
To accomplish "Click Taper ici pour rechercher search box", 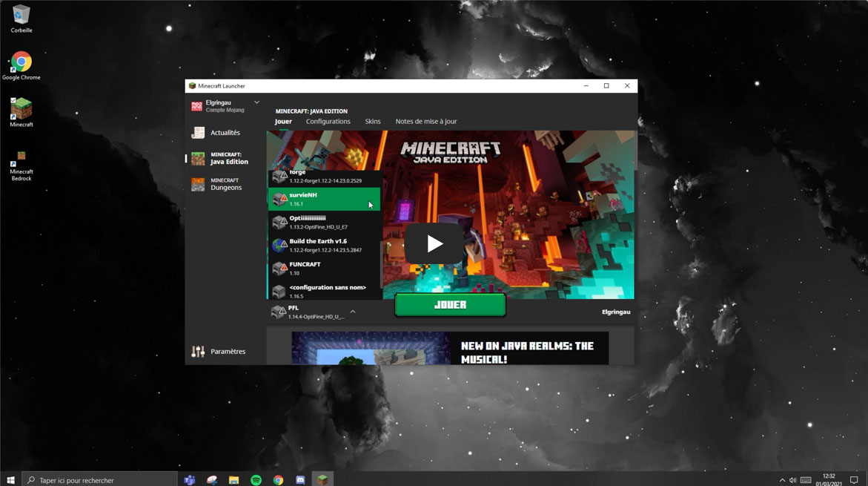I will pos(99,480).
